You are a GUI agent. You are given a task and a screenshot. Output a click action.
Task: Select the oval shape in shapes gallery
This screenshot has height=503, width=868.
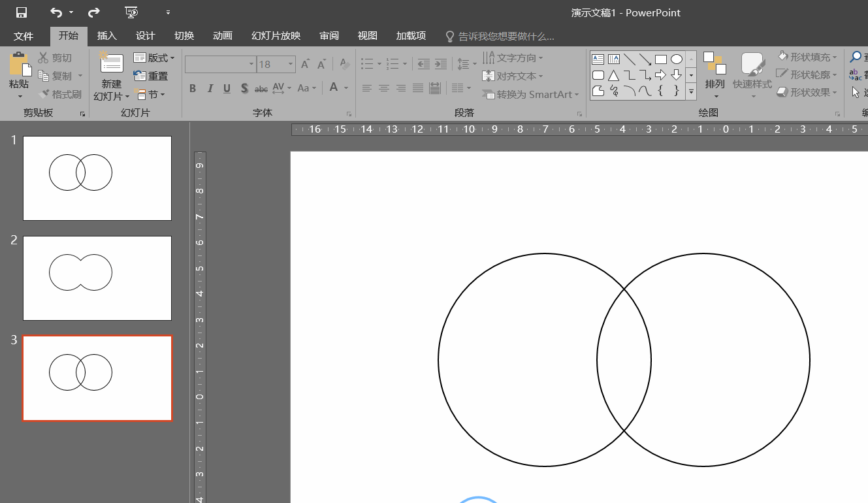(x=677, y=59)
